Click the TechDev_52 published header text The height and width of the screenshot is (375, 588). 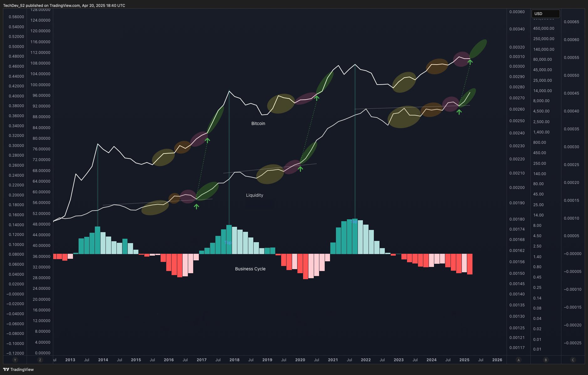click(x=64, y=6)
